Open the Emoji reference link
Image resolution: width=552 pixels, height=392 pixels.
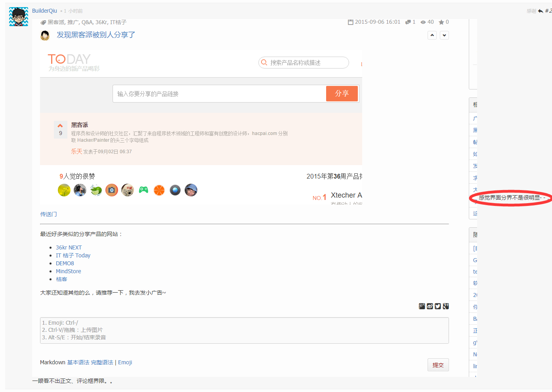[x=125, y=362]
